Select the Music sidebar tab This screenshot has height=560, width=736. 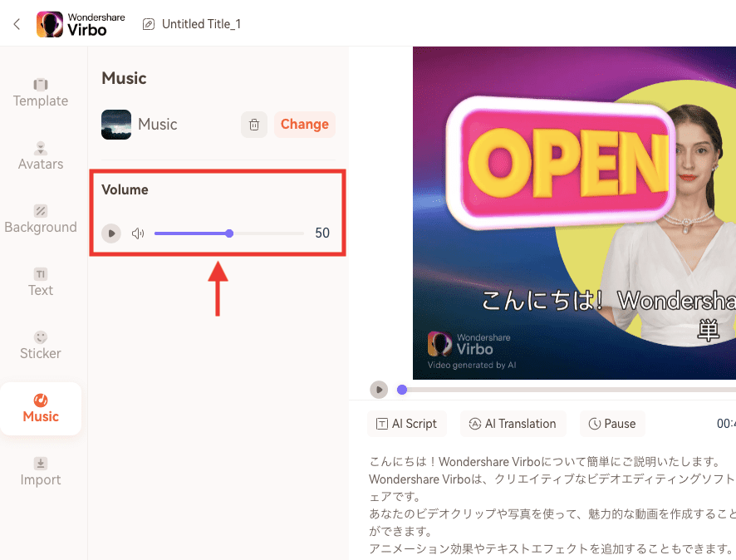(x=41, y=409)
